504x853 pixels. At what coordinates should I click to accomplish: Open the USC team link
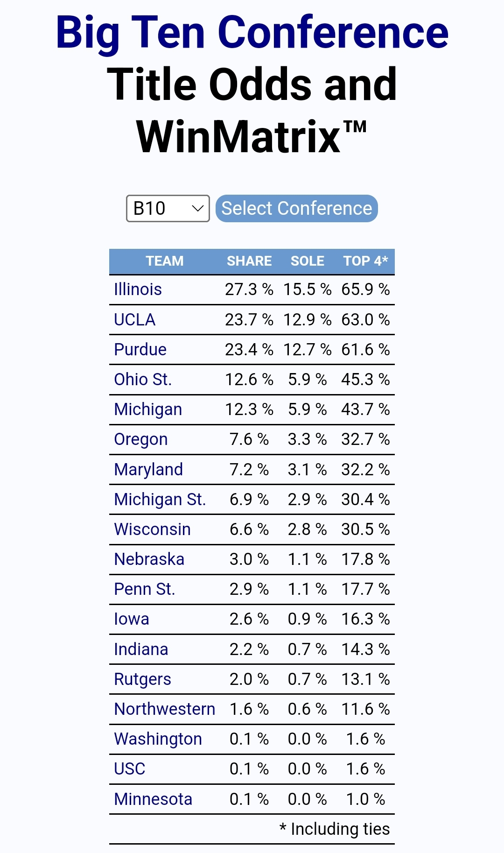pyautogui.click(x=129, y=769)
